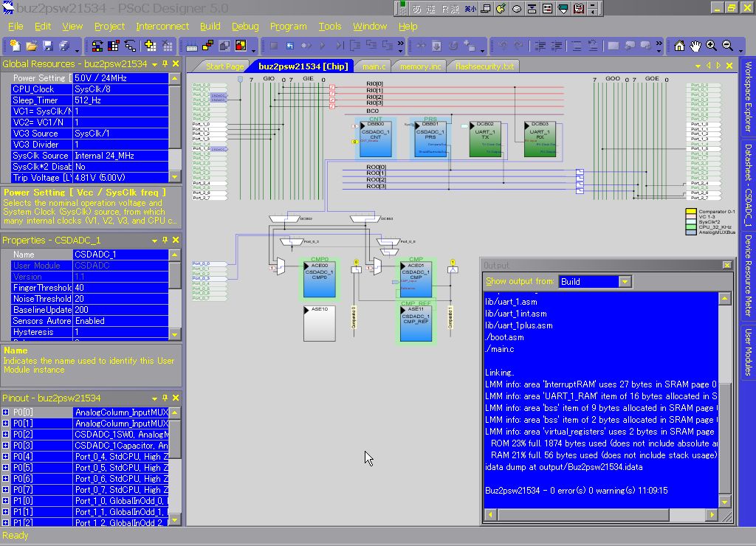Click the Pinout list scroll down arrow
This screenshot has height=546, width=756.
pos(175,519)
